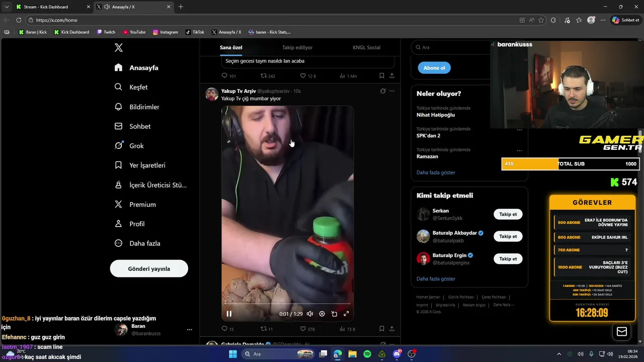
Task: Open account menu dots next to Baran
Action: click(x=190, y=330)
